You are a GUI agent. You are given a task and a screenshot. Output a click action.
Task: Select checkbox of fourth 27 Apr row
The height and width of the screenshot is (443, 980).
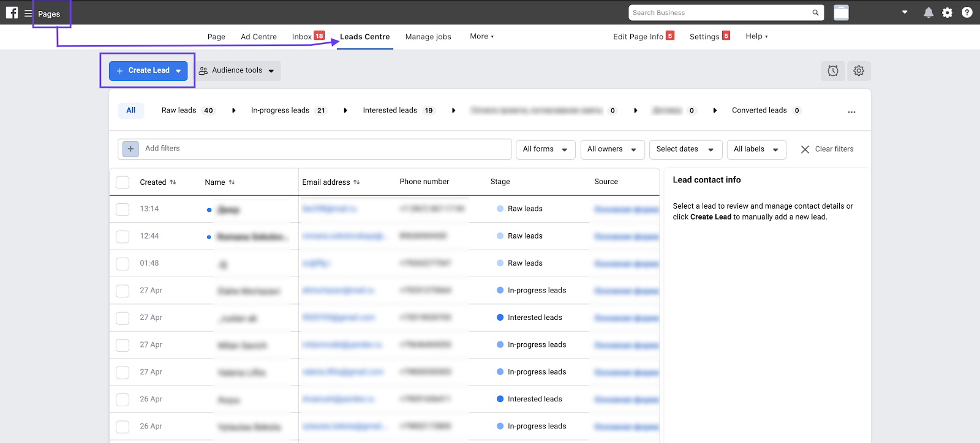pyautogui.click(x=123, y=373)
